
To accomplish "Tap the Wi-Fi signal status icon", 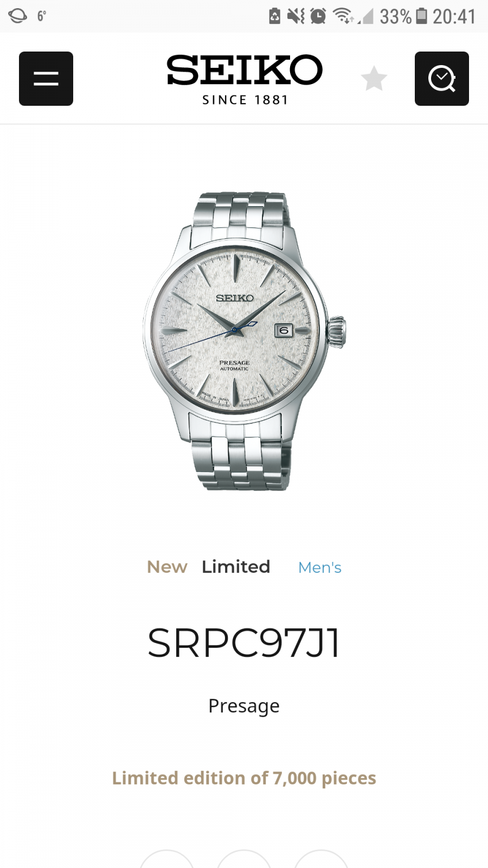I will (343, 16).
